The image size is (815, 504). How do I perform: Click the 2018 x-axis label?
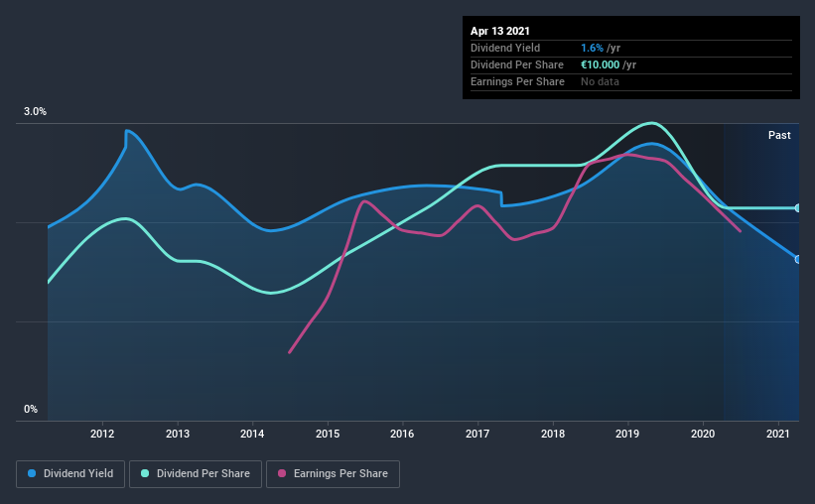tap(553, 434)
